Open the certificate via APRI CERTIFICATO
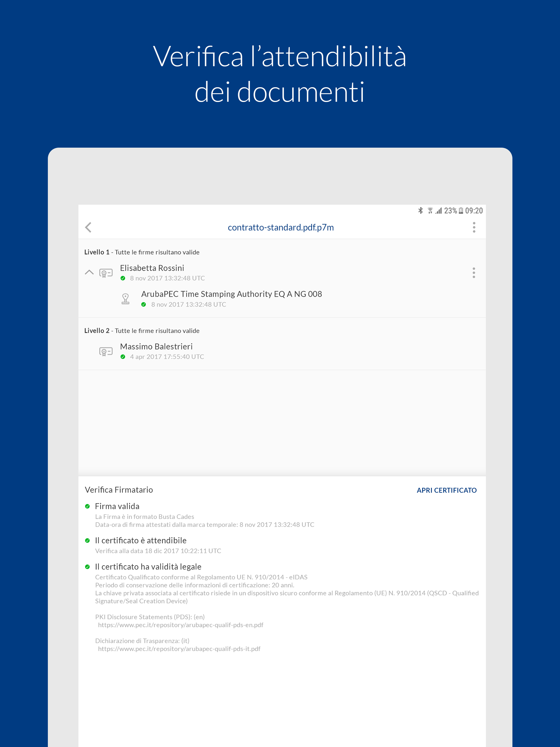Screen dimensions: 560x747 click(x=446, y=490)
